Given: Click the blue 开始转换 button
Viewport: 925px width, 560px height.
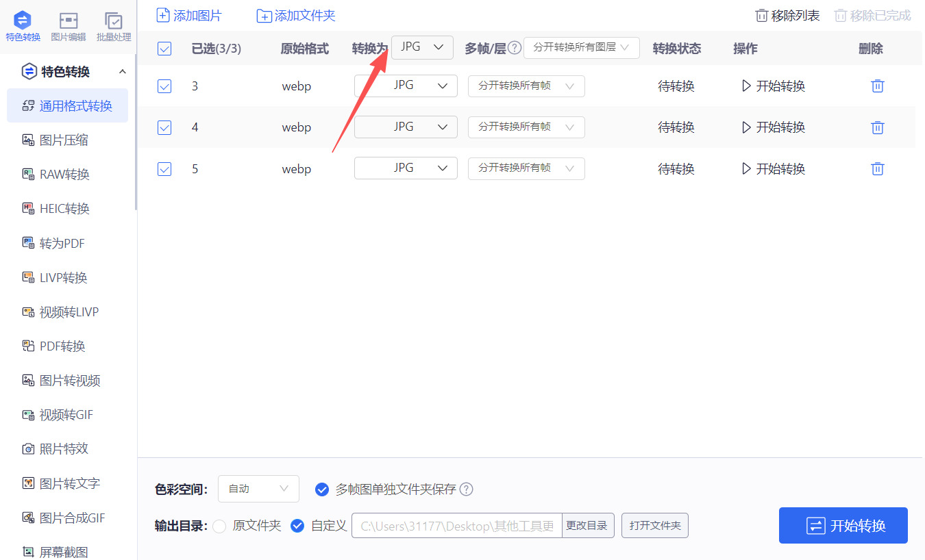Looking at the screenshot, I should click(843, 526).
